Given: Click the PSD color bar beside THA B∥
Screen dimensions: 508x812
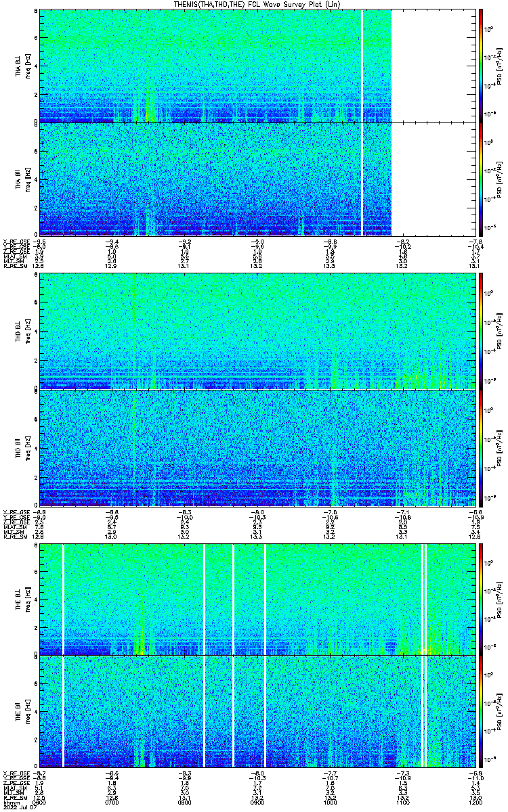Looking at the screenshot, I should pyautogui.click(x=481, y=179).
